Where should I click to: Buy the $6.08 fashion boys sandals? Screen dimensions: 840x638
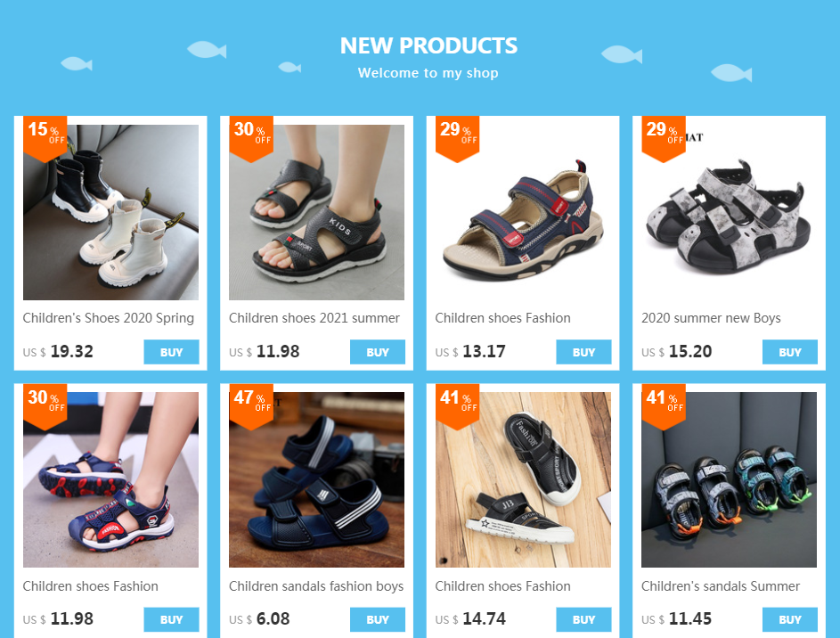(x=378, y=619)
